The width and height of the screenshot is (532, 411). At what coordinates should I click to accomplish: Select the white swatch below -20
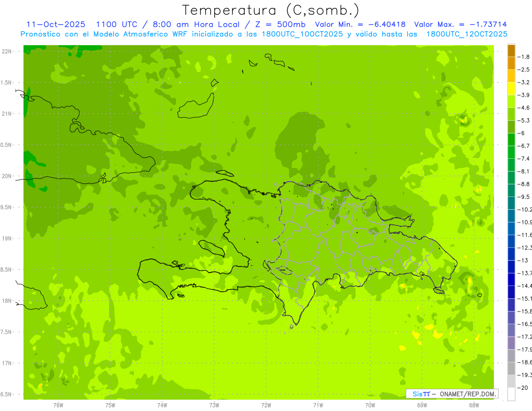point(511,394)
